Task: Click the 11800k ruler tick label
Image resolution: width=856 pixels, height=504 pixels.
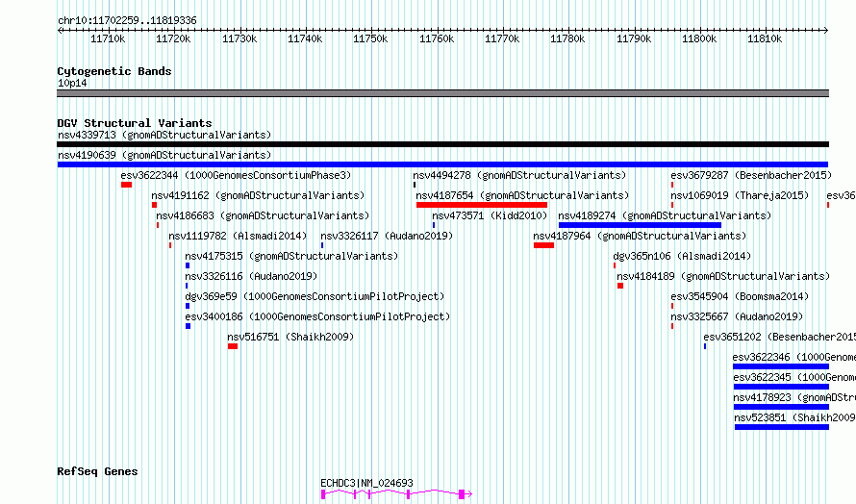Action: point(699,38)
